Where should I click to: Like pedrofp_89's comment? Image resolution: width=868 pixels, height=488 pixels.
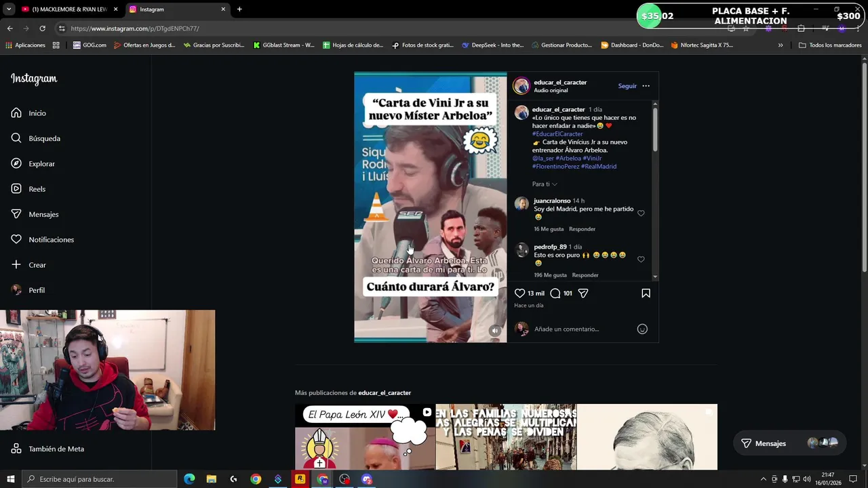[641, 260]
